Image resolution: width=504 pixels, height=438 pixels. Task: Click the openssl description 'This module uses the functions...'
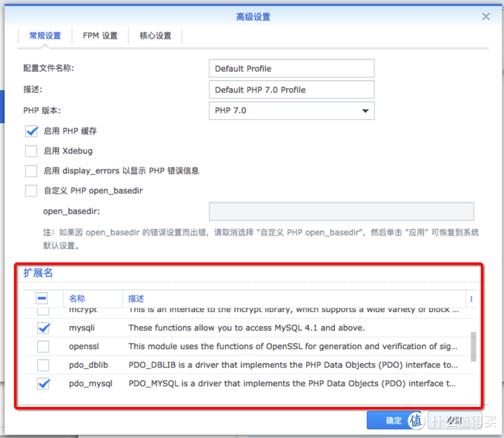pos(293,346)
